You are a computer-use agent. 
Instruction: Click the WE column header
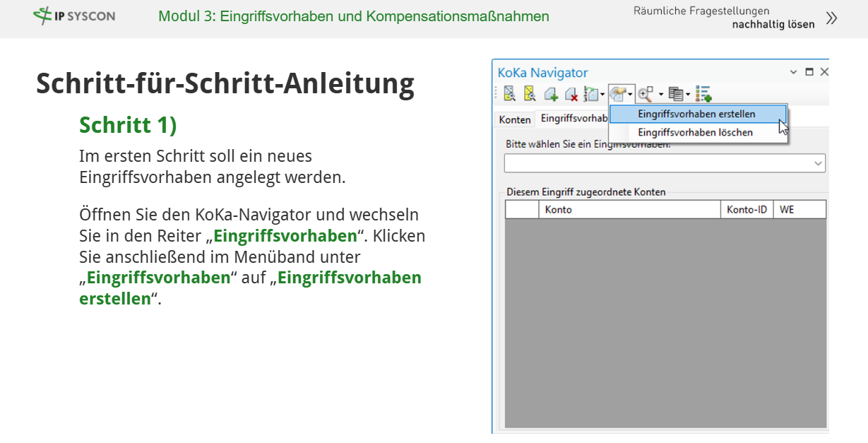click(x=799, y=210)
